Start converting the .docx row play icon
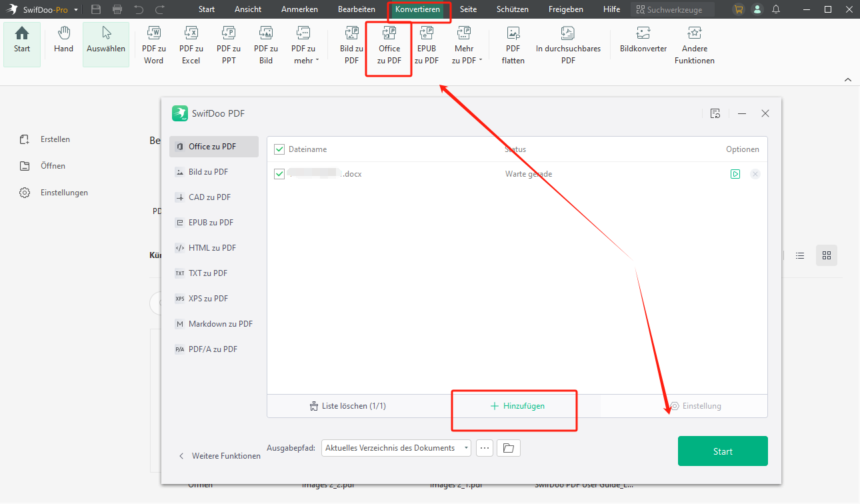Image resolution: width=860 pixels, height=504 pixels. click(735, 174)
